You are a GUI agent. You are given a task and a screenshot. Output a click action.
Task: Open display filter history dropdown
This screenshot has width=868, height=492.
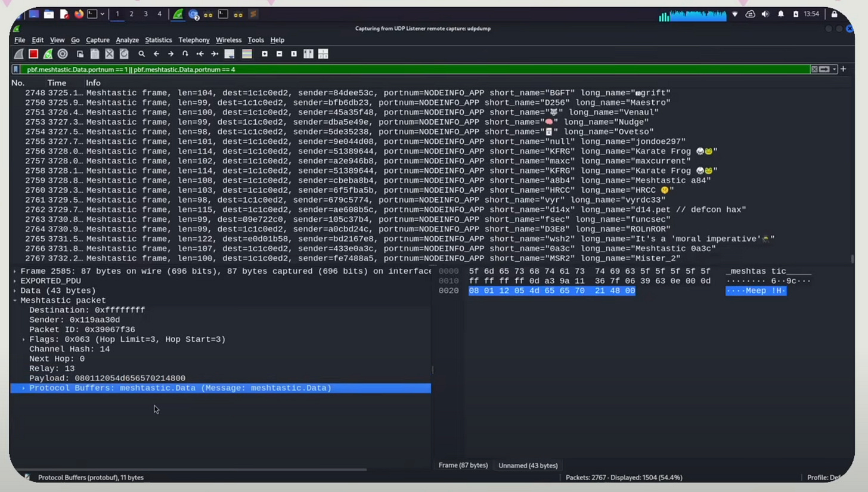(835, 70)
